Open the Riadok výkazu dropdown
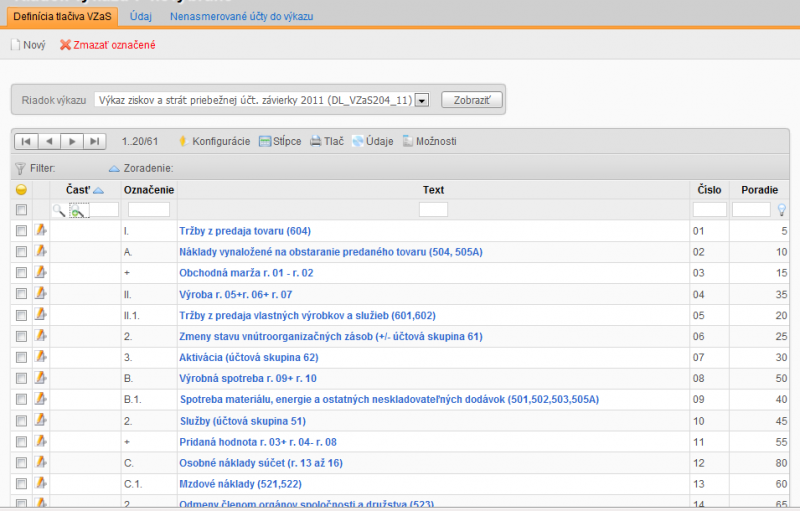 click(x=422, y=100)
